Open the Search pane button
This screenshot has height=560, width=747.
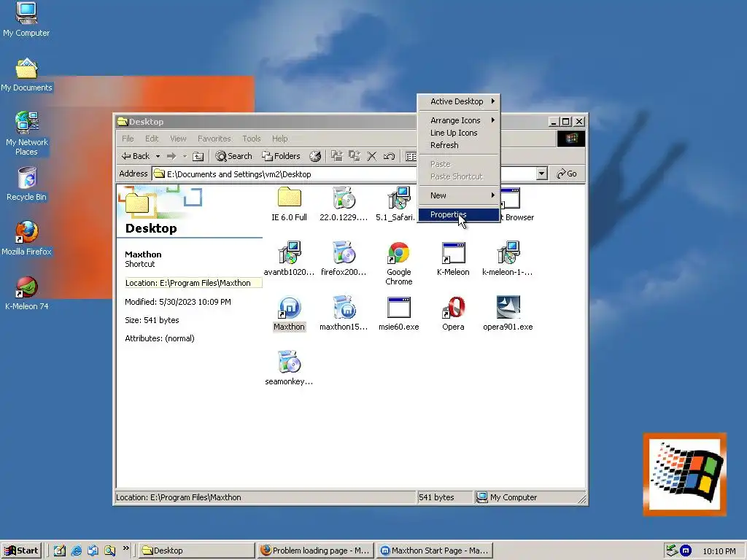pyautogui.click(x=233, y=156)
